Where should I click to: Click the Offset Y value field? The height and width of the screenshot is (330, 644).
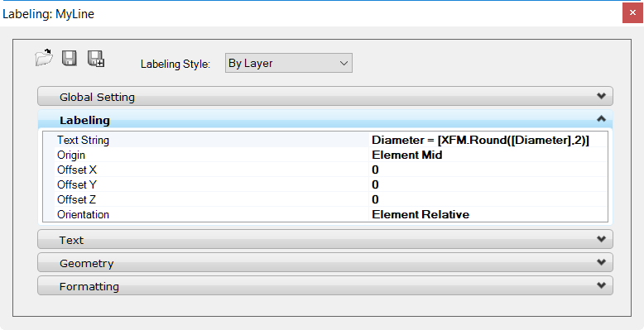click(488, 184)
